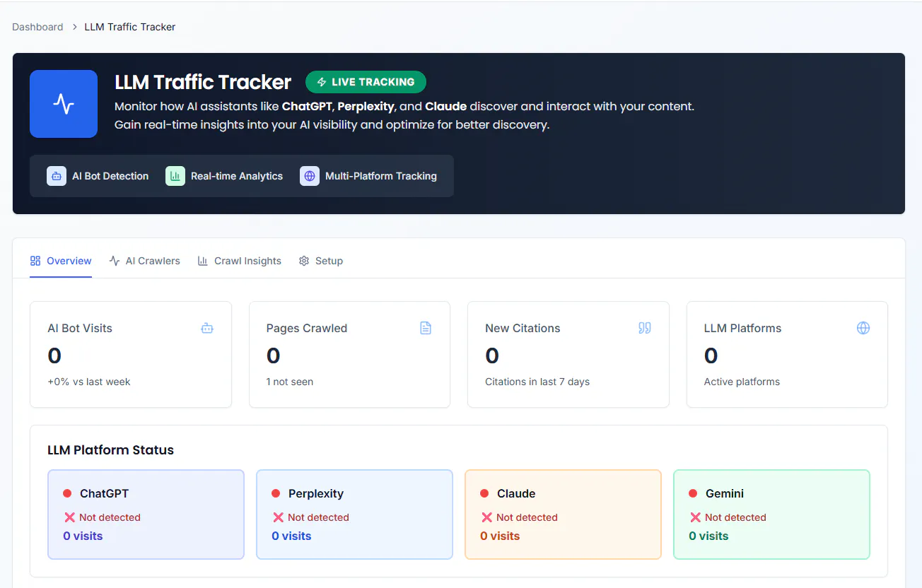The width and height of the screenshot is (922, 588).
Task: Click the robot icon in AI Bot Visits card
Action: point(207,328)
